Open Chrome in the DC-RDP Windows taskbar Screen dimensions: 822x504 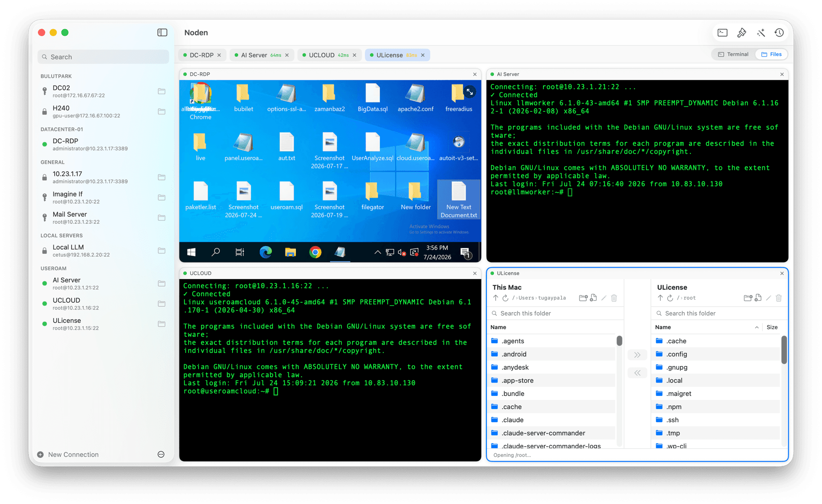[315, 252]
